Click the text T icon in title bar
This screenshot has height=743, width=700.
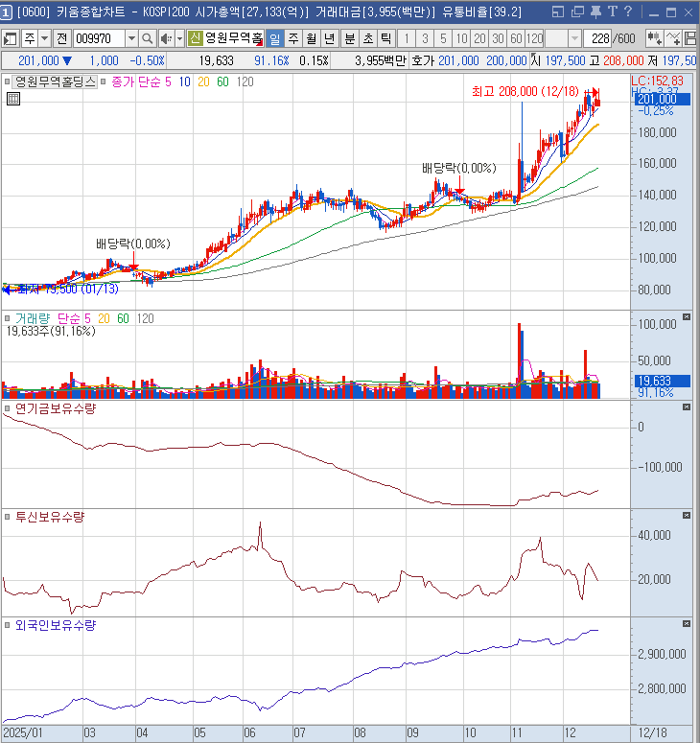[611, 12]
